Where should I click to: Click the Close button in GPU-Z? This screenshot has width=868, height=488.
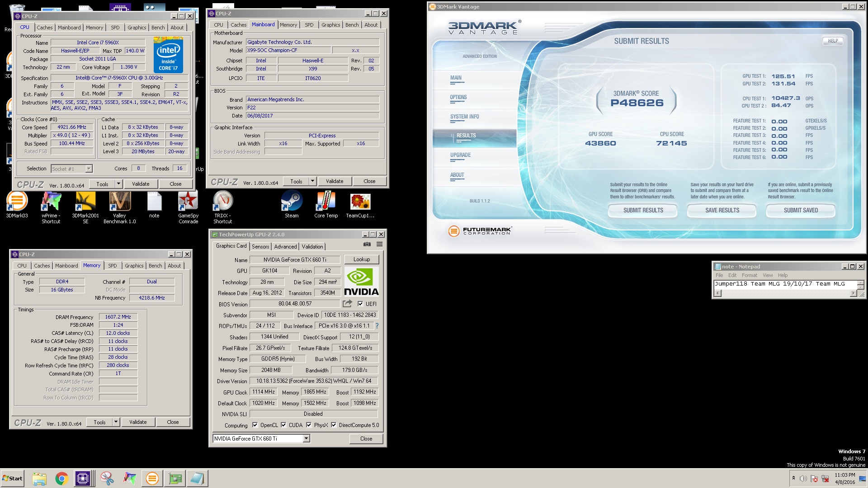[x=366, y=438]
